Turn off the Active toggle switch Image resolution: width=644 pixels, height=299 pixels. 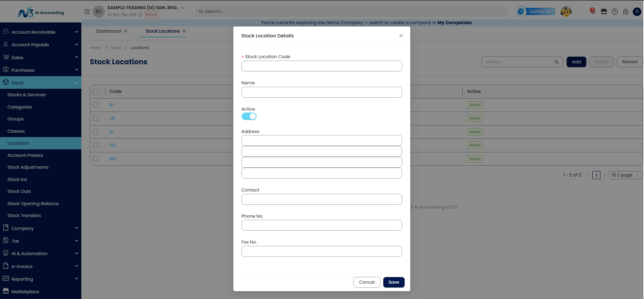coord(249,116)
